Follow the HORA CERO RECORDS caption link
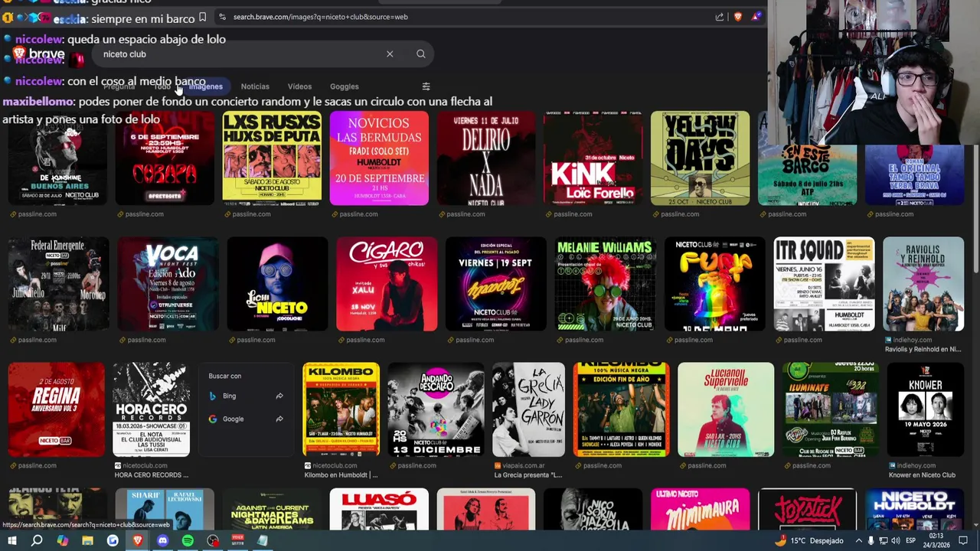 152,475
